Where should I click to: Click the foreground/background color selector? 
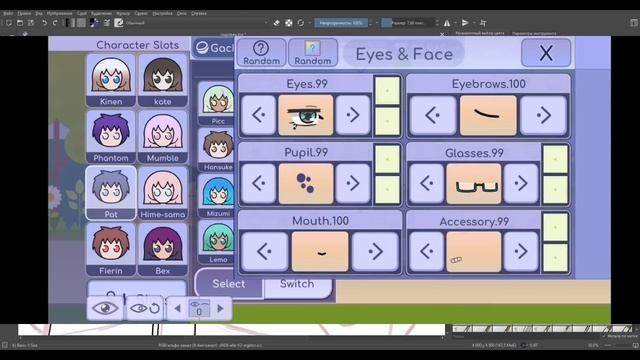click(94, 23)
